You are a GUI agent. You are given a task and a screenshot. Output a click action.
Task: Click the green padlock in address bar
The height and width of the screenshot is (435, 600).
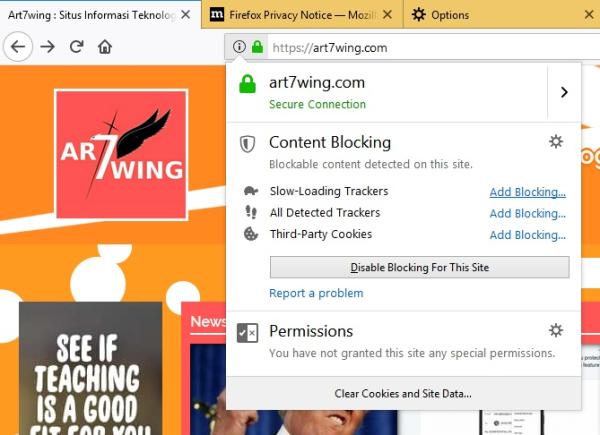pyautogui.click(x=257, y=47)
